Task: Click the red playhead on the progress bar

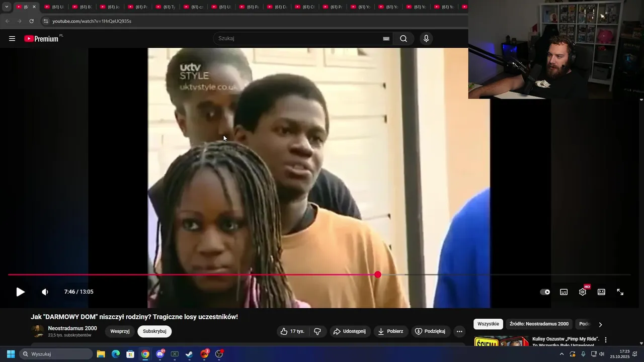Action: [378, 275]
